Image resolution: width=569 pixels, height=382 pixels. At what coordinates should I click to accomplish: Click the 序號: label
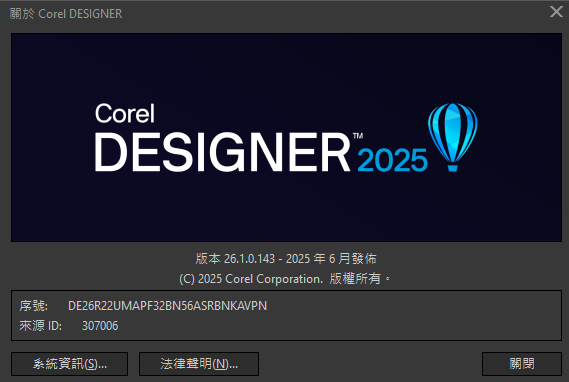(33, 306)
